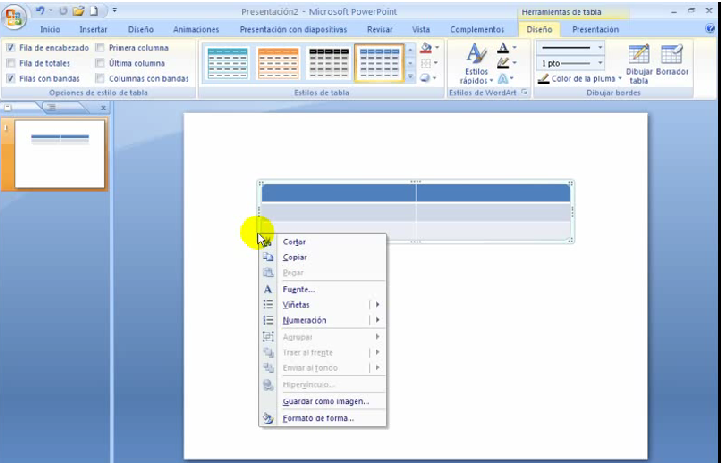Click the Sombreado paint bucket icon
Screen dimensions: 721x463
[x=427, y=48]
